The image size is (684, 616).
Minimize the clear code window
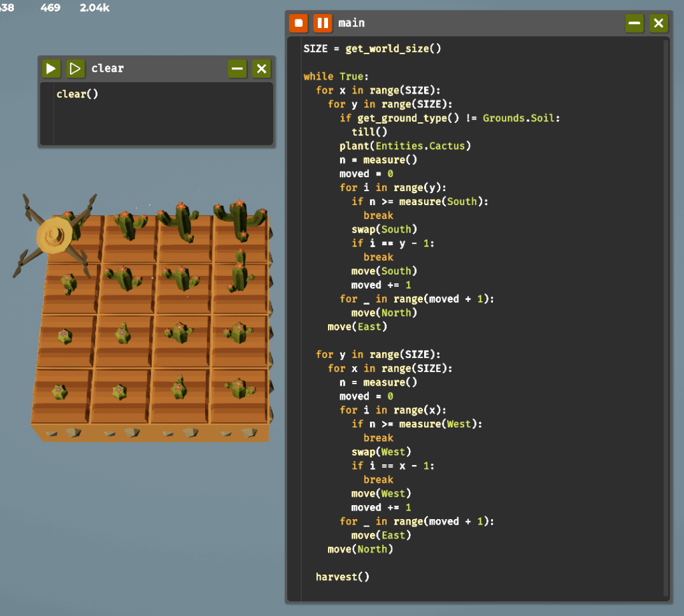coord(237,68)
